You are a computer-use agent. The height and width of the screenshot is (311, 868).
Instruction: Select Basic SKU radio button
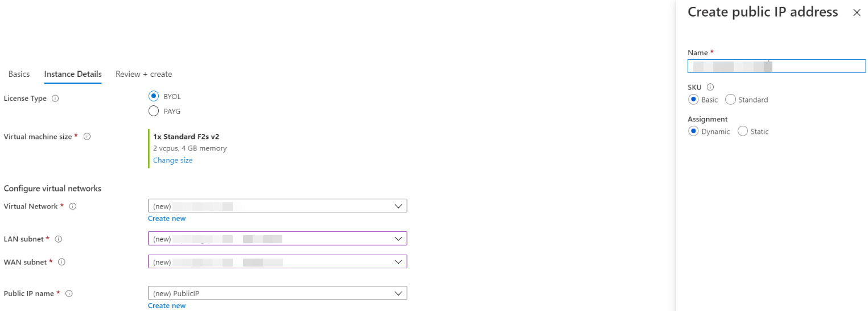693,100
